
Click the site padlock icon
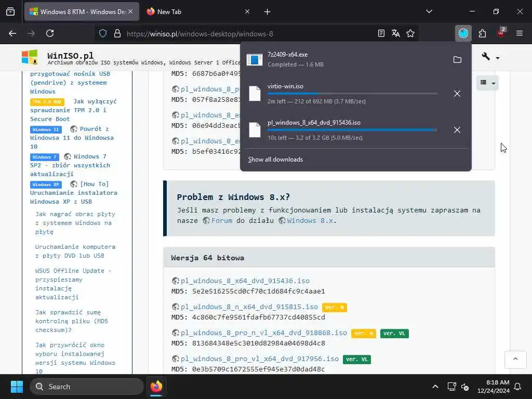pyautogui.click(x=117, y=33)
